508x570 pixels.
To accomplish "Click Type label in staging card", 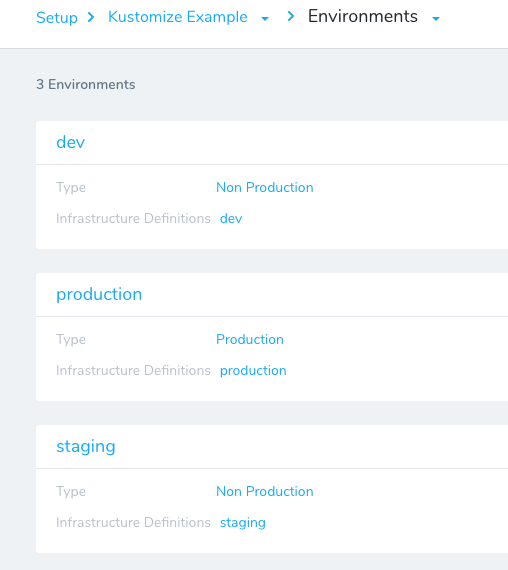I will pos(71,492).
